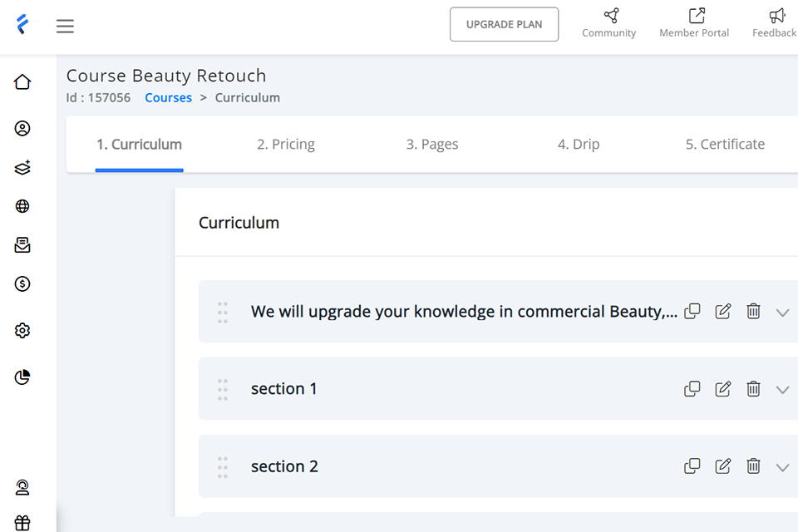Switch to the 4. Drip tab
The width and height of the screenshot is (798, 532).
(x=579, y=145)
